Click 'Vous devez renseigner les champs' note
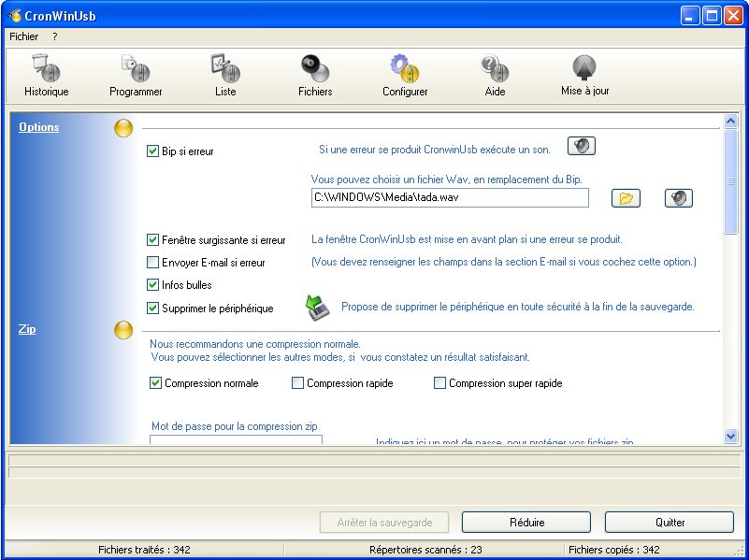 [503, 262]
